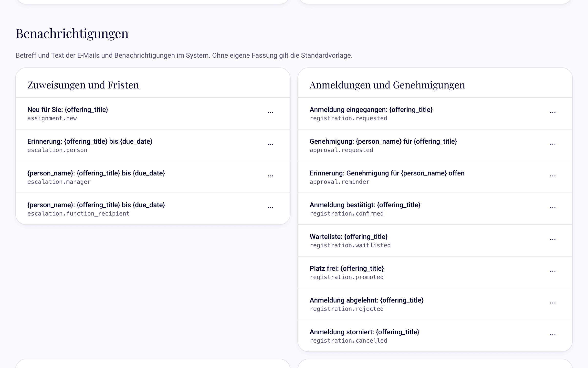Viewport: 588px width, 368px height.
Task: Click 'Zuweisungen und Fristen' card heading
Action: (x=83, y=85)
